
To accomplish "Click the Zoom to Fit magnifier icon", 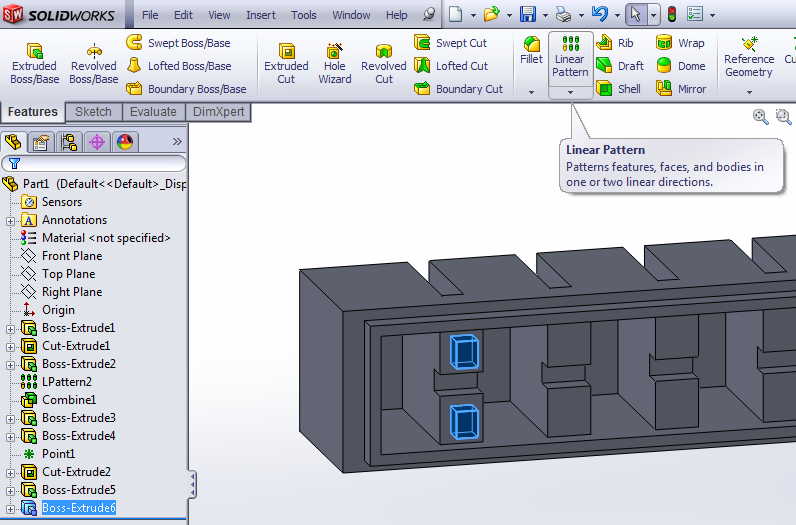I will (x=760, y=117).
